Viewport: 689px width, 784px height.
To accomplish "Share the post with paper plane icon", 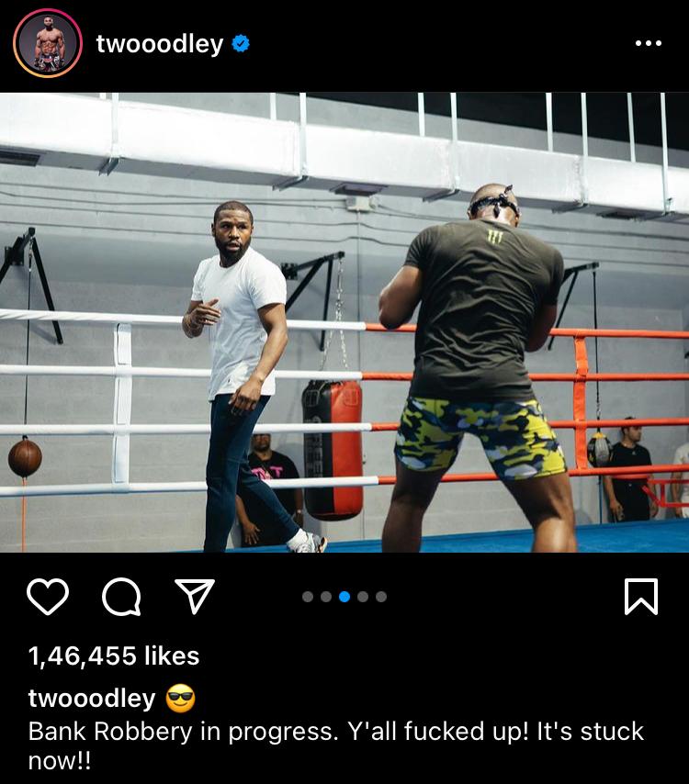I will (195, 596).
